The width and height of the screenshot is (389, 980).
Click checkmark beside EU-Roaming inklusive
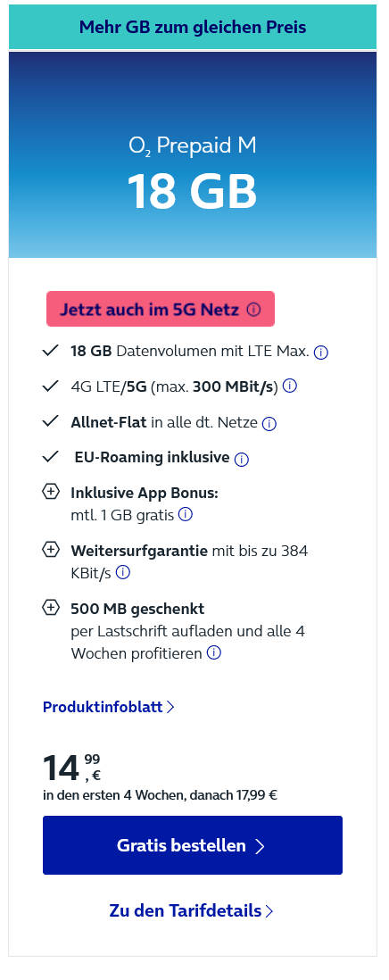[x=50, y=457]
